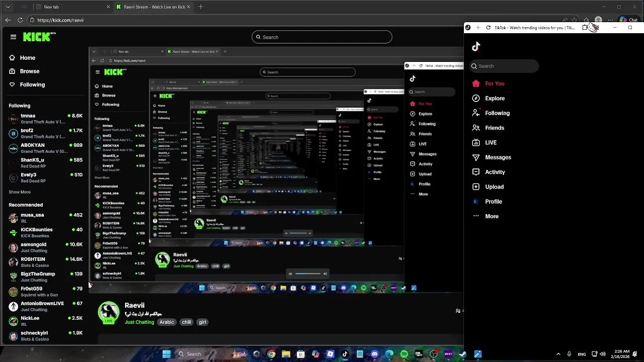Open Discord from the taskbar
The width and height of the screenshot is (644, 362).
[x=374, y=354]
